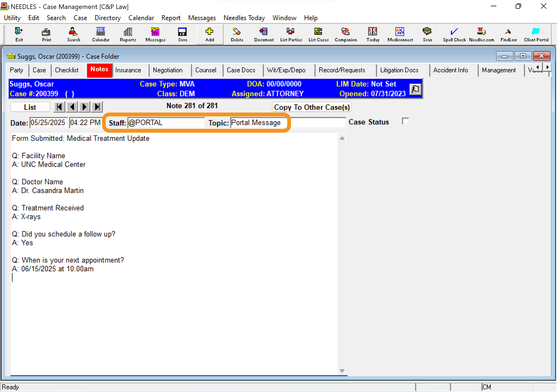
Task: Open the Report menu
Action: 171,18
